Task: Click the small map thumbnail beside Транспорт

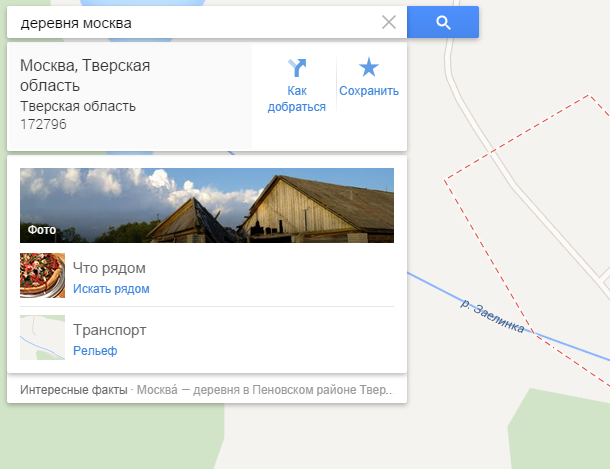Action: click(42, 338)
